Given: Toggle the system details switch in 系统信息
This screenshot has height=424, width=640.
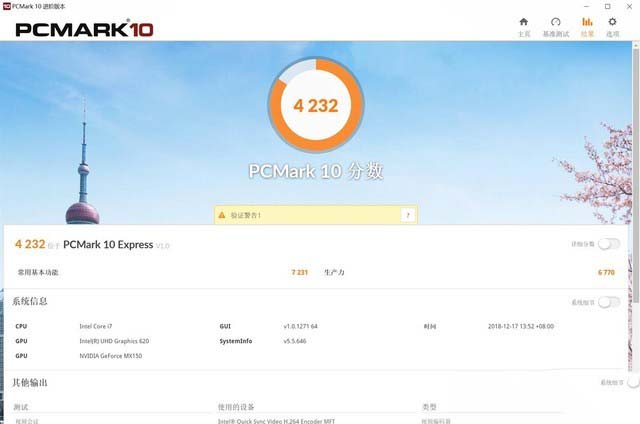Looking at the screenshot, I should [609, 302].
